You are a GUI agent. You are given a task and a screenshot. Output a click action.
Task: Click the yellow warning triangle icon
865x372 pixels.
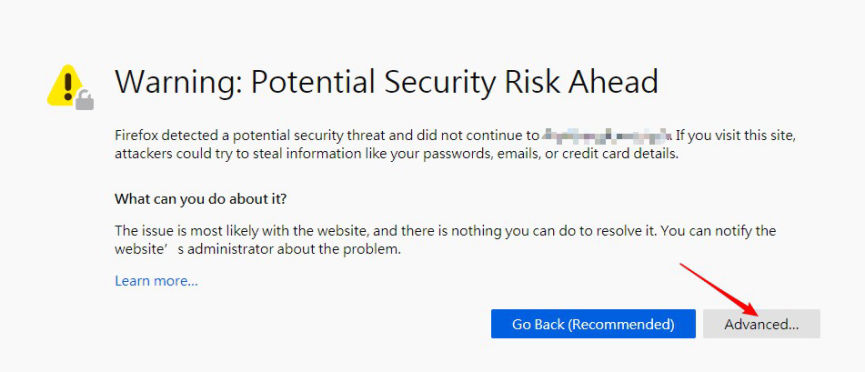tap(66, 86)
